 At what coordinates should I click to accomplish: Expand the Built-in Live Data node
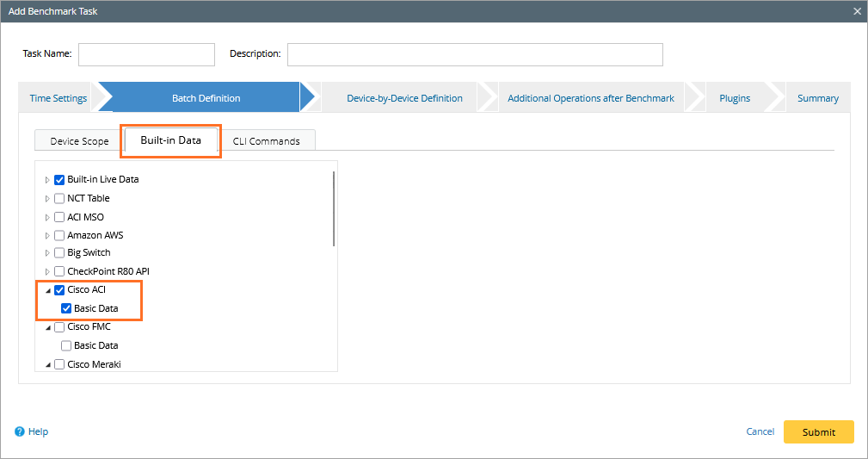coord(47,180)
